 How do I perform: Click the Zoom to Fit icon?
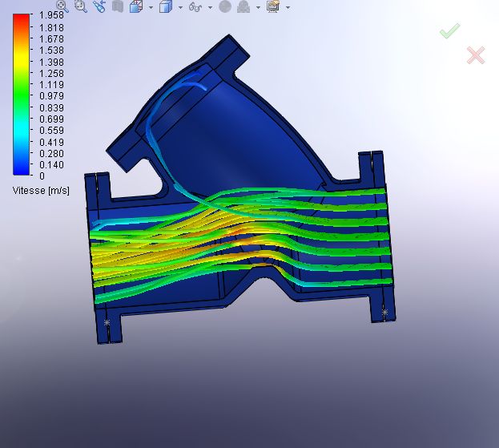(x=62, y=6)
